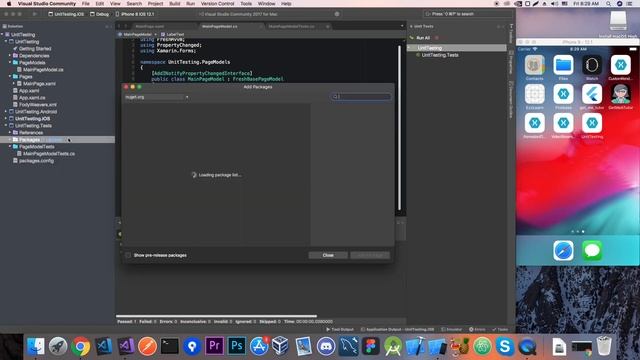Open the Contacts app in the simulator
This screenshot has width=640, height=360.
534,65
